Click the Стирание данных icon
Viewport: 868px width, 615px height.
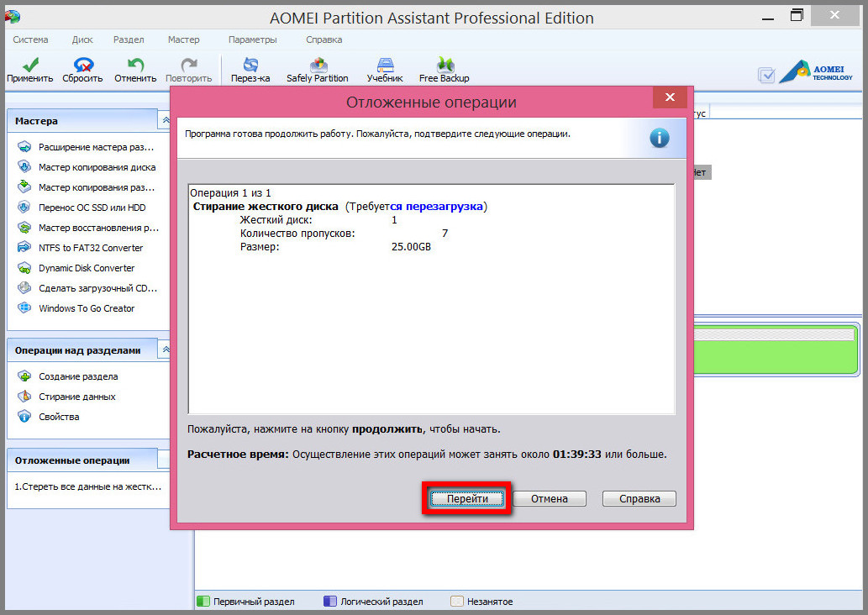(x=24, y=397)
